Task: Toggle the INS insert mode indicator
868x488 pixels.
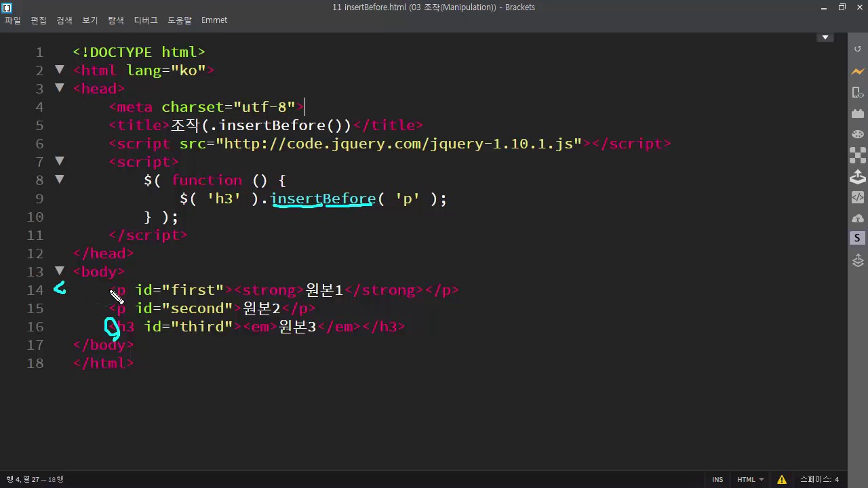Action: coord(717,479)
